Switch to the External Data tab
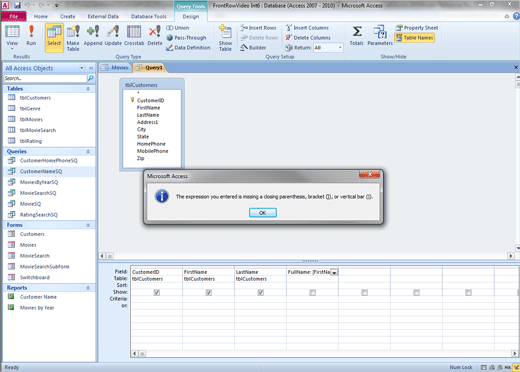This screenshot has height=372, width=520. [x=103, y=16]
